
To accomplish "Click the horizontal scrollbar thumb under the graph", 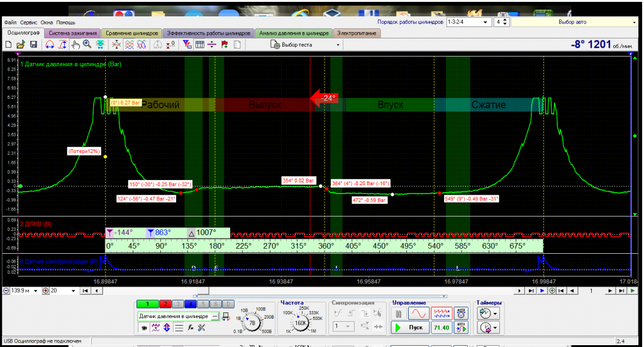I will tap(204, 291).
